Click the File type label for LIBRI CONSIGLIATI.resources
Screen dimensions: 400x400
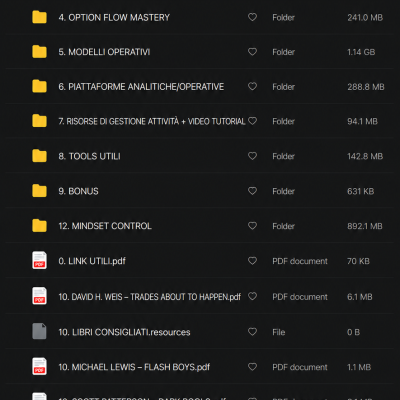[279, 332]
